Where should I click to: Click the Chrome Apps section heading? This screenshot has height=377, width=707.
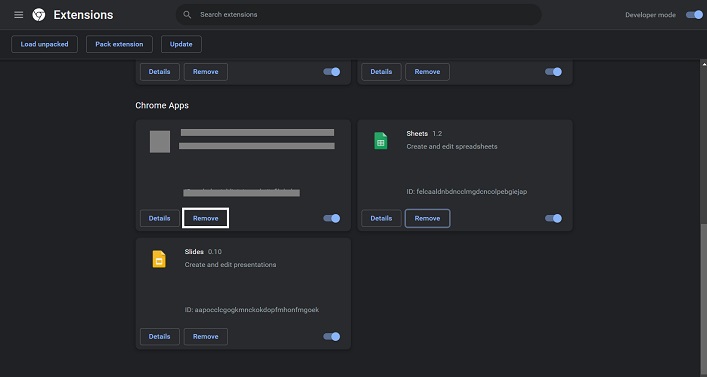pyautogui.click(x=162, y=106)
